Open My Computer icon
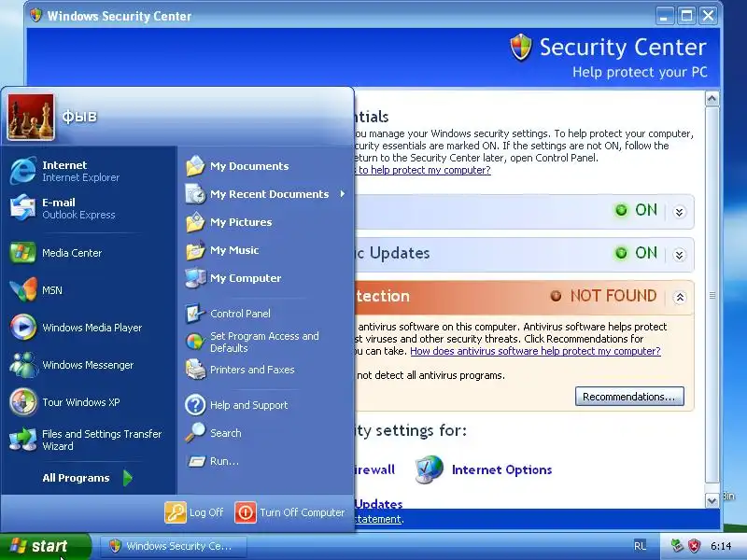Screen dimensions: 747x560 [x=195, y=278]
